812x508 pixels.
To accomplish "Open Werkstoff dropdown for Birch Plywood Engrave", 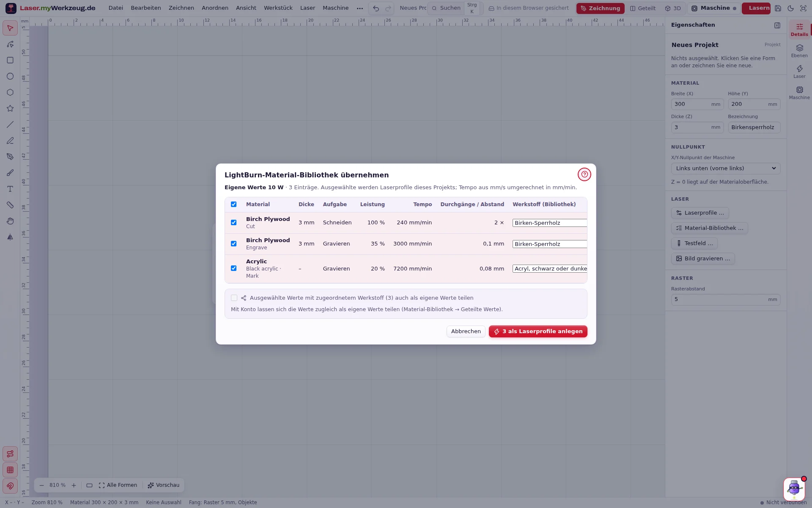I will point(549,244).
